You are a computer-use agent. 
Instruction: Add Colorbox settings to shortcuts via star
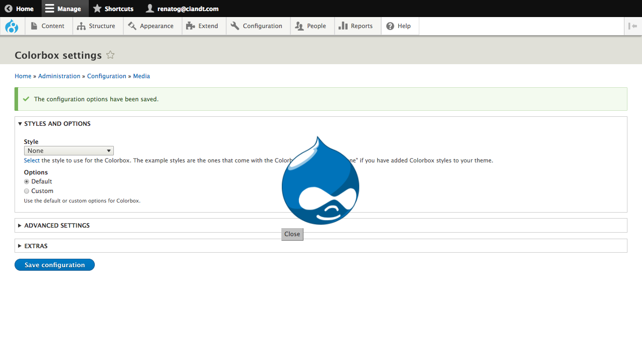pyautogui.click(x=110, y=55)
